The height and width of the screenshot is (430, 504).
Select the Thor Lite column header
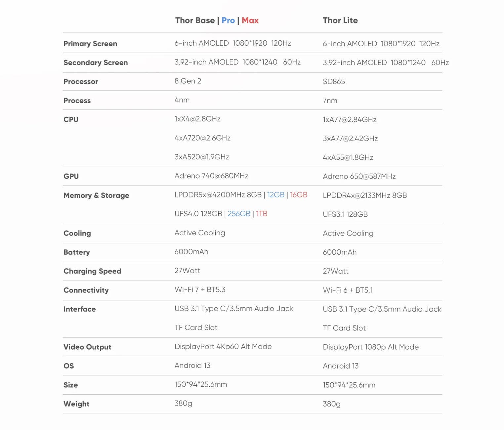[x=340, y=21]
